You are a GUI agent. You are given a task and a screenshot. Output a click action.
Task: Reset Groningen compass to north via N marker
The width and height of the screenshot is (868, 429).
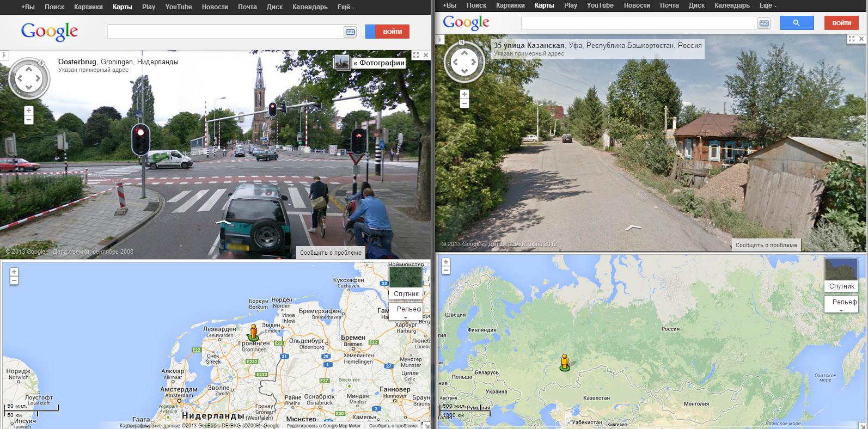pyautogui.click(x=40, y=63)
